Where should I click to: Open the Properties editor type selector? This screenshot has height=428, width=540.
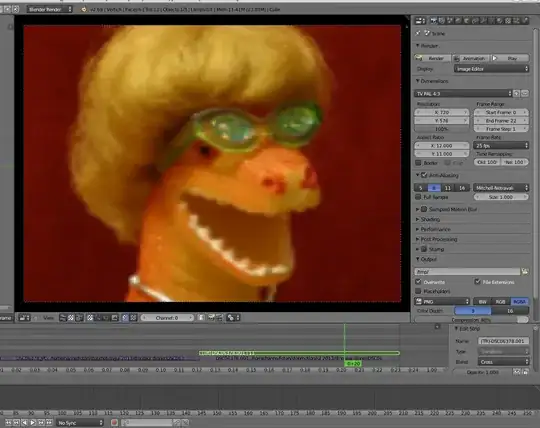click(x=420, y=21)
